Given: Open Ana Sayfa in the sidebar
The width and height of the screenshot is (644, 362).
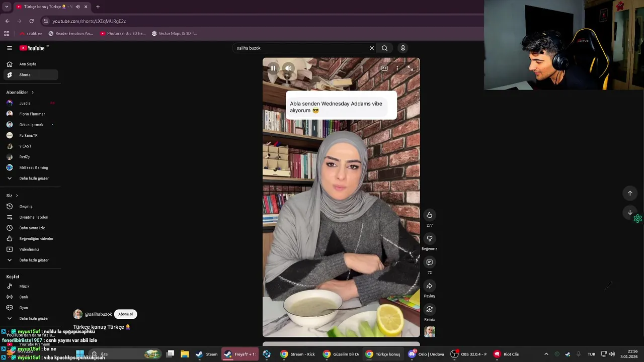Looking at the screenshot, I should click(31, 64).
